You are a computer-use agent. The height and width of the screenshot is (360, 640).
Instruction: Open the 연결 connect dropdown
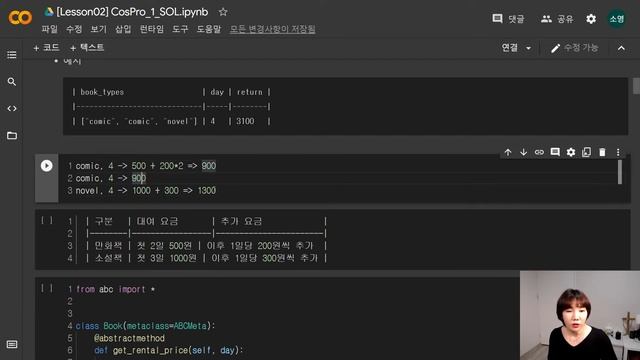[516, 48]
